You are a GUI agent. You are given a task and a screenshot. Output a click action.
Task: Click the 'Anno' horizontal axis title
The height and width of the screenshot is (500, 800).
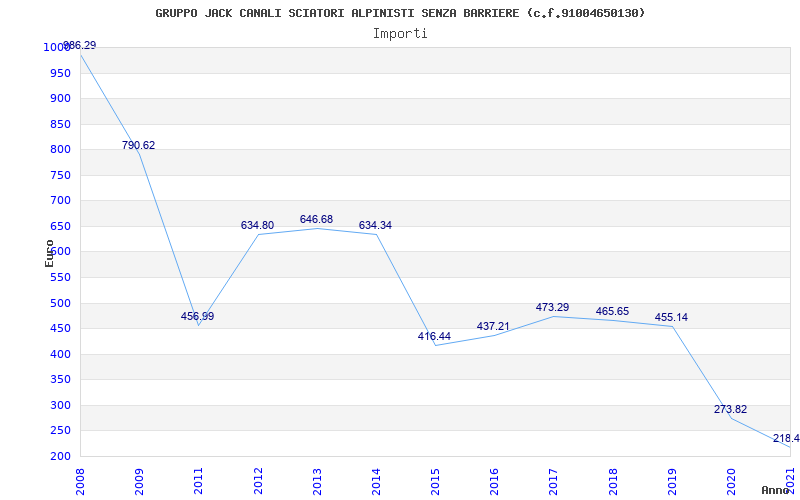click(x=775, y=490)
